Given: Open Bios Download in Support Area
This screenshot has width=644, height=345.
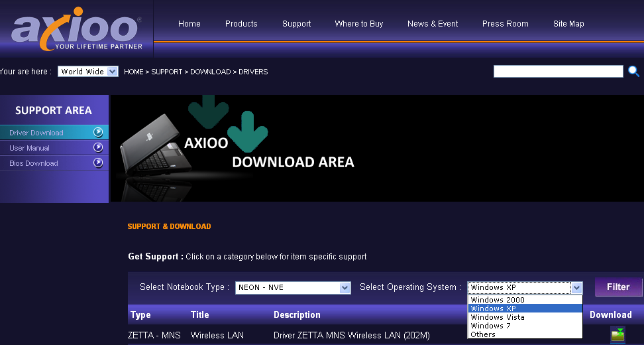Looking at the screenshot, I should click(54, 163).
